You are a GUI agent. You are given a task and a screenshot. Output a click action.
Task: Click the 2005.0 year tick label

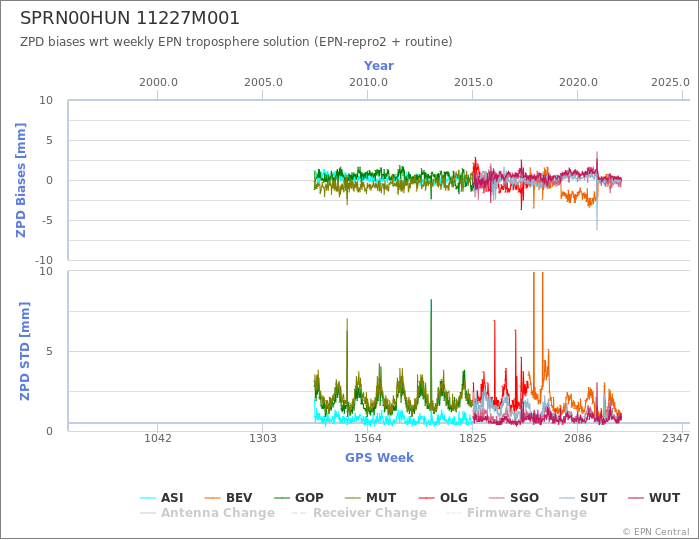click(263, 83)
